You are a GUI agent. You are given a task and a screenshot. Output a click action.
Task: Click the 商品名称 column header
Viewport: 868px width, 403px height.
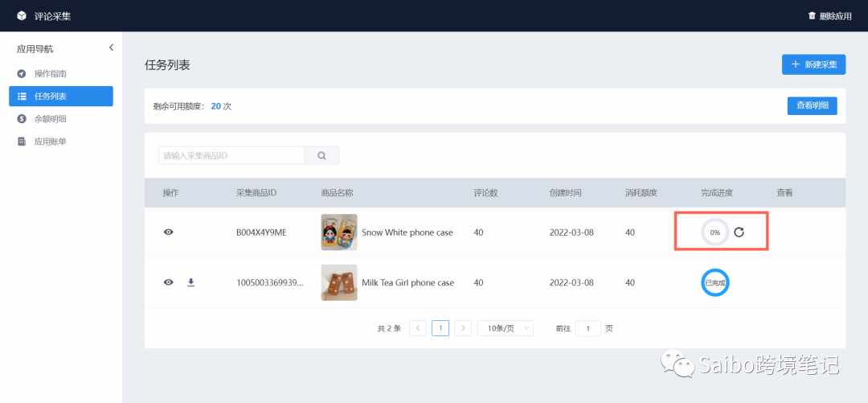point(337,193)
